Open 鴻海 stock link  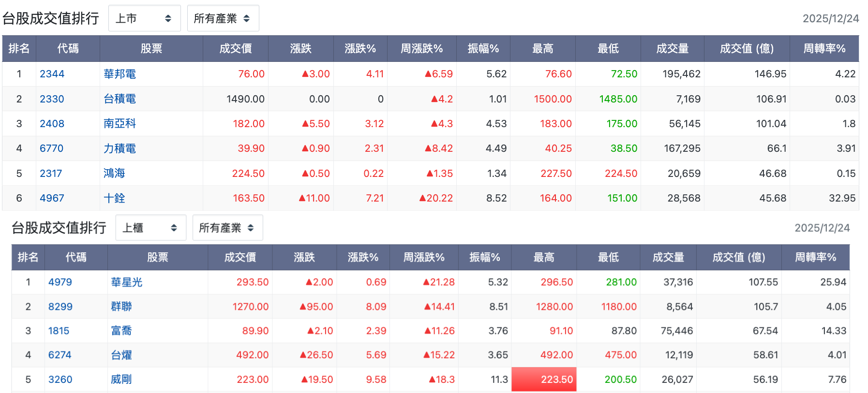(x=114, y=173)
